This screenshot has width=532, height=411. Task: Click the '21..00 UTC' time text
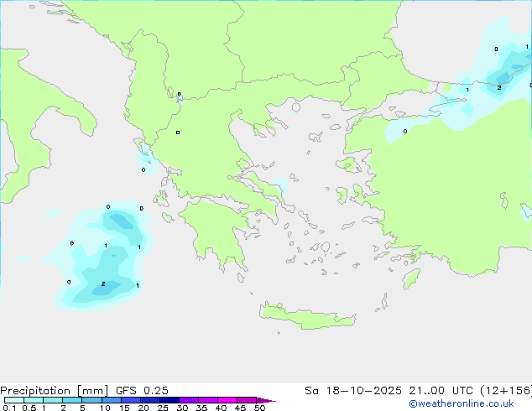pyautogui.click(x=441, y=391)
